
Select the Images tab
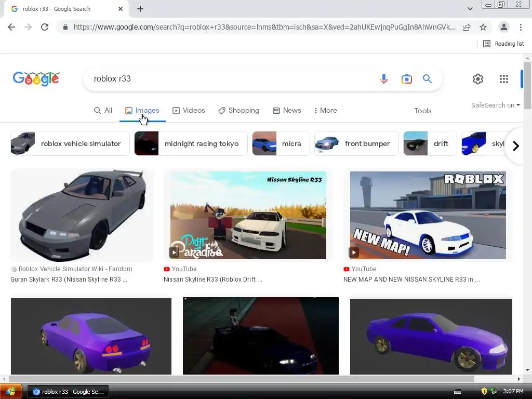[x=142, y=111]
